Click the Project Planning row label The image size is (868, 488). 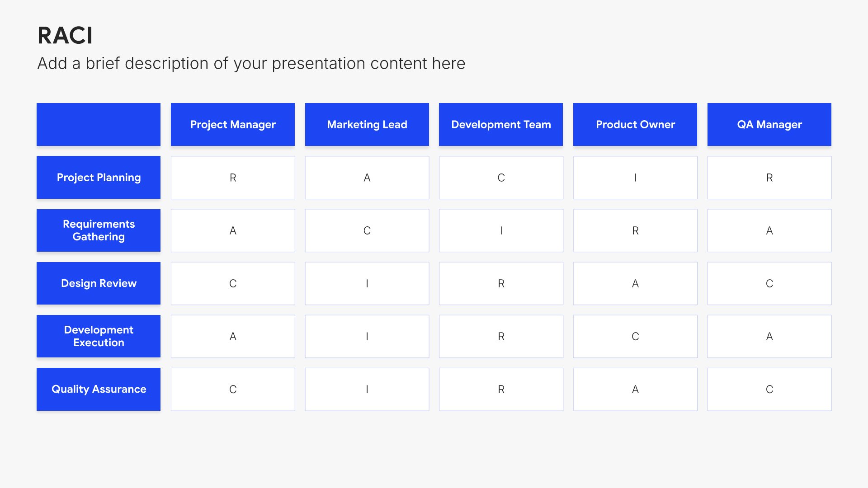(99, 177)
